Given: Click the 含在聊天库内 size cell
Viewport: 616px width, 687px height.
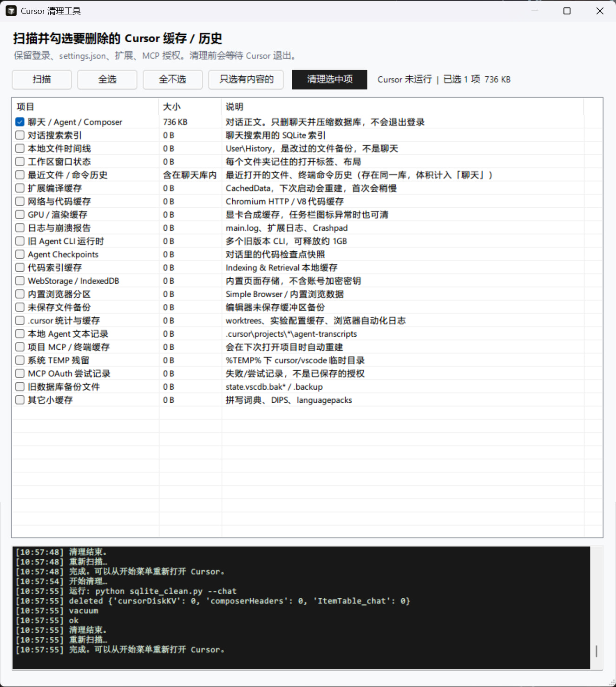Looking at the screenshot, I should coord(190,175).
